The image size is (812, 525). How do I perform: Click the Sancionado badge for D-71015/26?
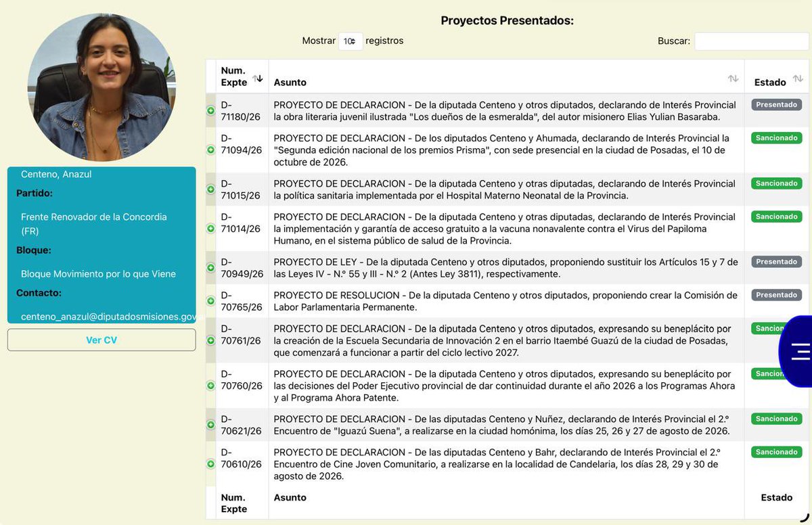click(x=777, y=183)
